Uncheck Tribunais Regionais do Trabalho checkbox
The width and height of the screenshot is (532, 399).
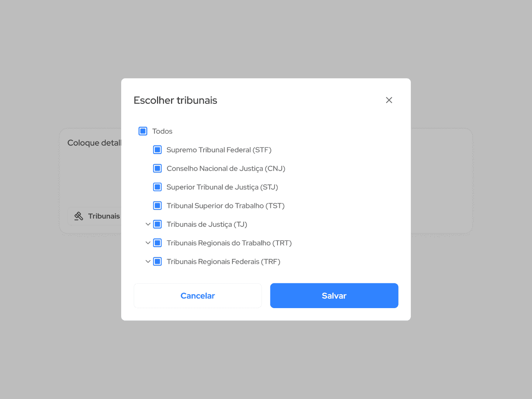coord(157,243)
